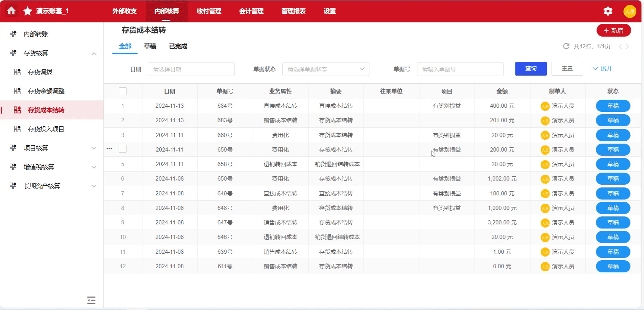Go to next page using right arrow
The width and height of the screenshot is (644, 310).
[x=627, y=46]
